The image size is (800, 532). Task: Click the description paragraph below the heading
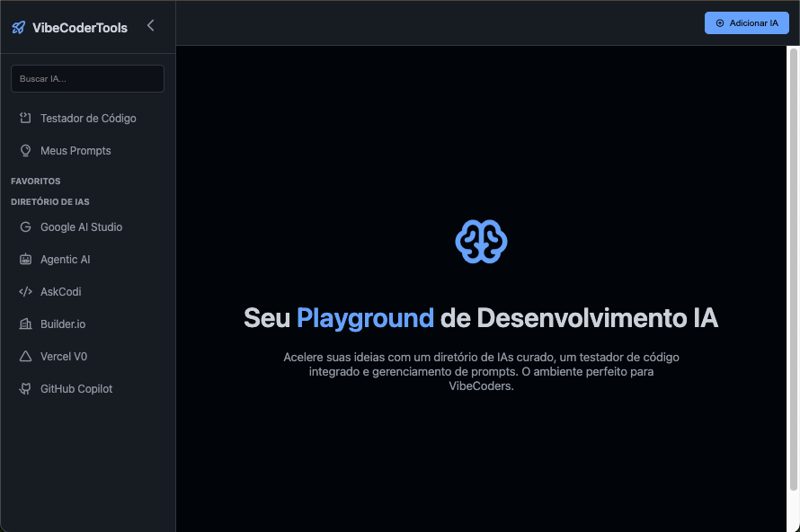pos(481,371)
